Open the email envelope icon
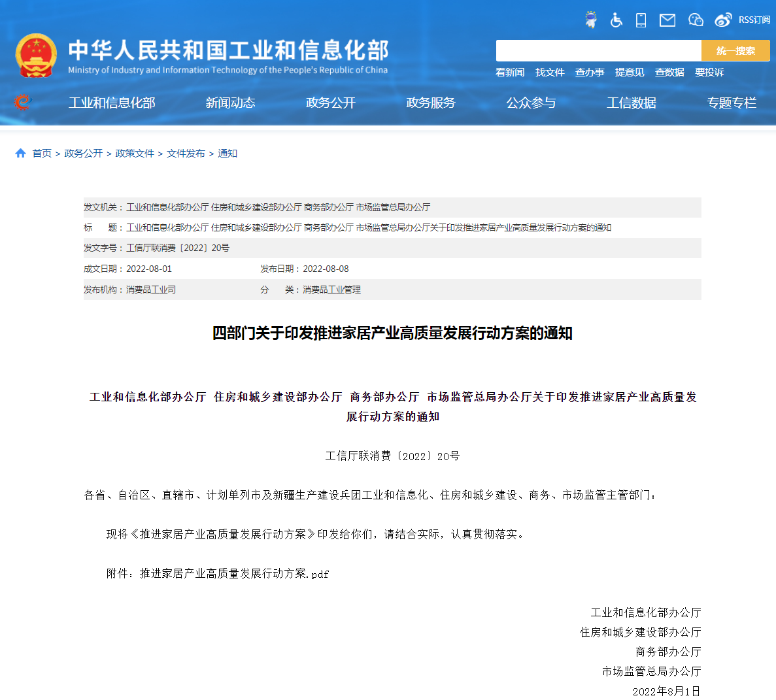Screen dimensions: 776x700 [x=667, y=20]
